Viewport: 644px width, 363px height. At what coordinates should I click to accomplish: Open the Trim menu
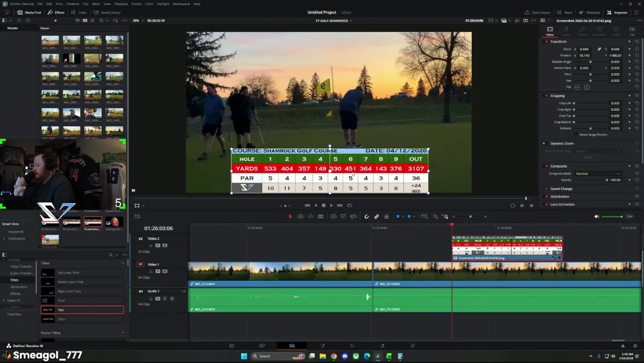coord(59,4)
